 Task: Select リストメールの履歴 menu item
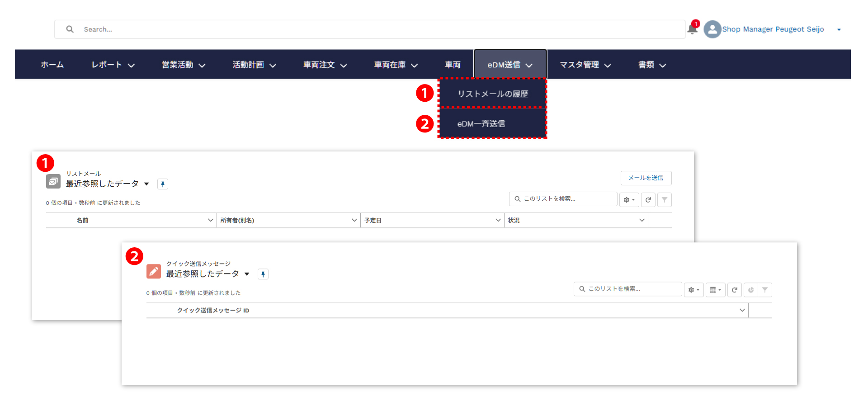coord(493,94)
